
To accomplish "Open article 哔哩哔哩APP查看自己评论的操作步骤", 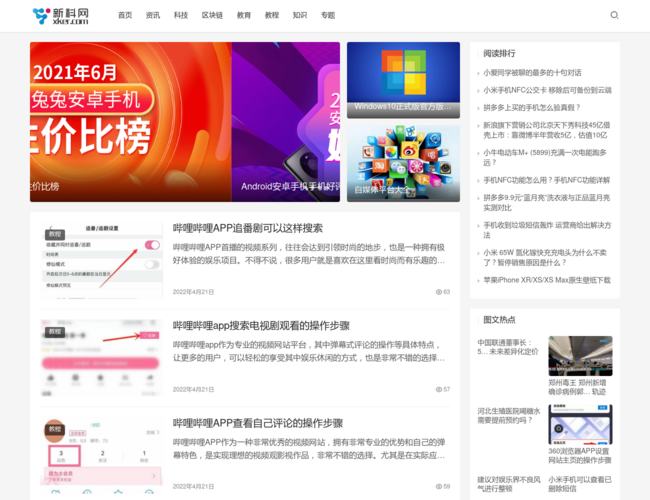I will pos(258,423).
